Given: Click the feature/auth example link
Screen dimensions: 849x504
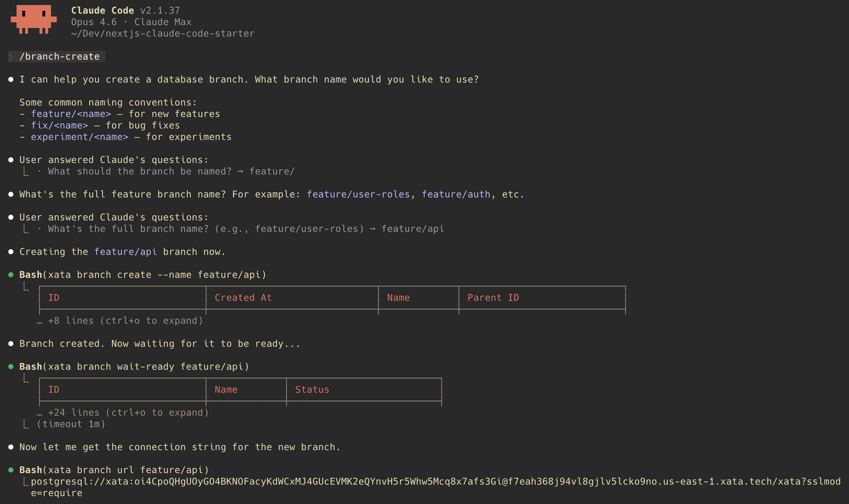Looking at the screenshot, I should point(456,195).
